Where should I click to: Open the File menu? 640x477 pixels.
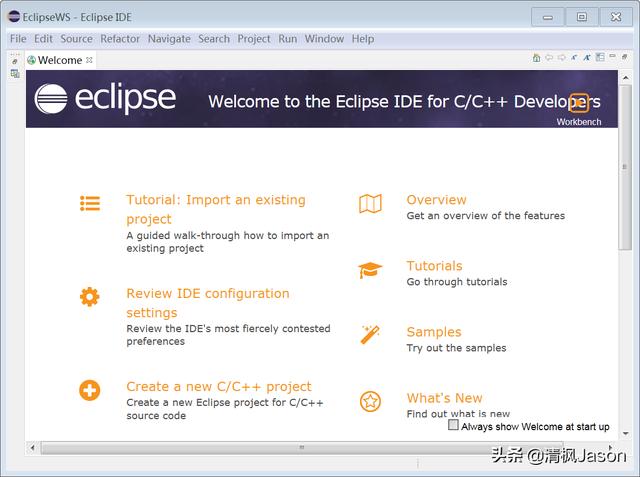click(18, 39)
